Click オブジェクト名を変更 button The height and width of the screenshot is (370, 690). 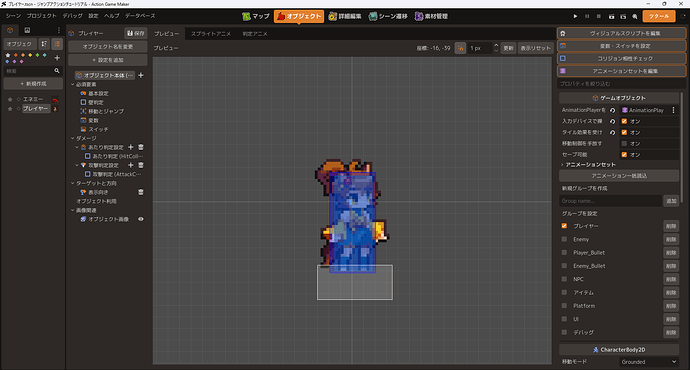coord(108,47)
